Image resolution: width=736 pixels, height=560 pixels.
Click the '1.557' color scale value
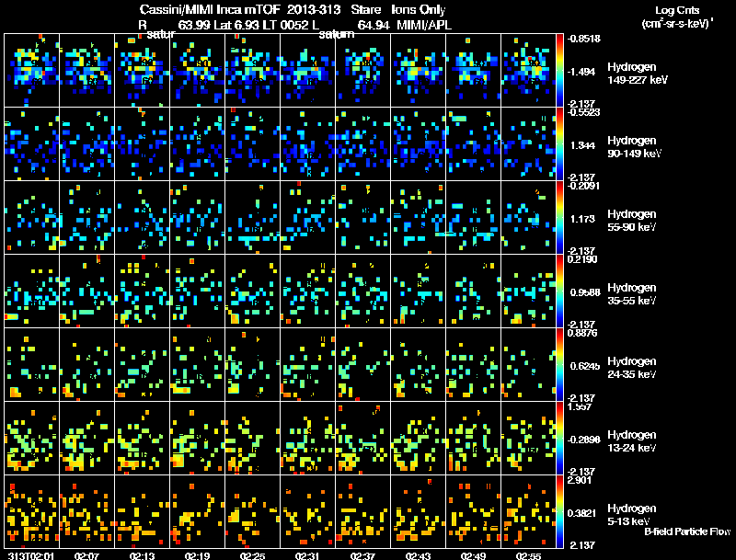click(x=580, y=406)
